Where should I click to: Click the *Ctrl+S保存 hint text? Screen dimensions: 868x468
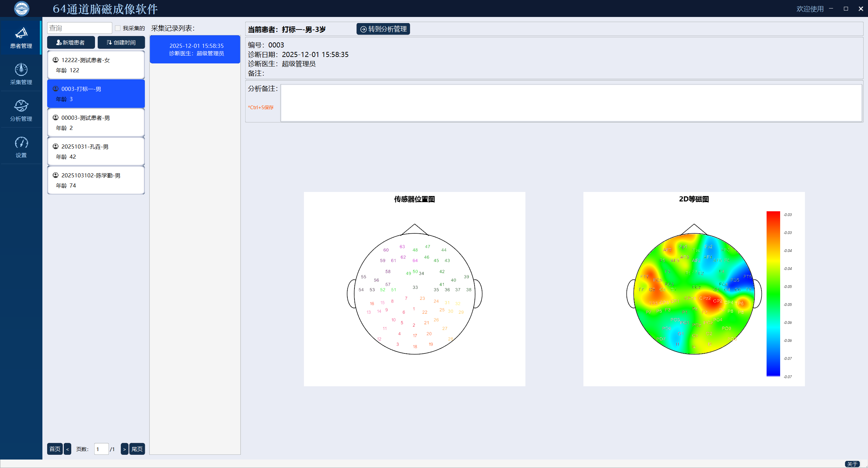point(261,108)
